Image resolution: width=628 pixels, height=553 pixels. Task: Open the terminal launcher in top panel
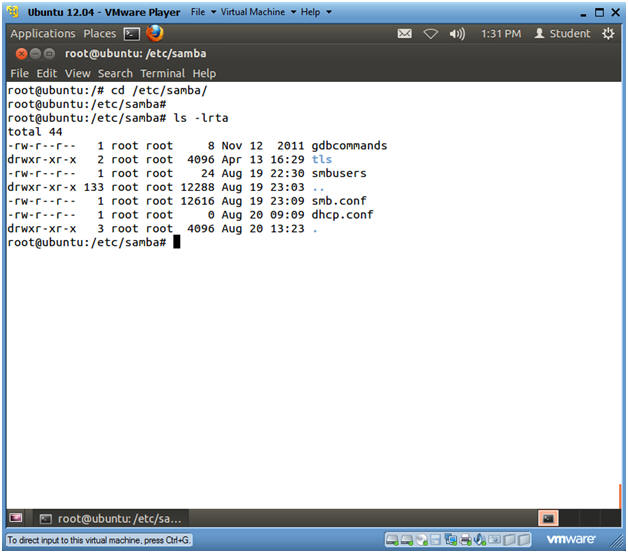coord(132,34)
